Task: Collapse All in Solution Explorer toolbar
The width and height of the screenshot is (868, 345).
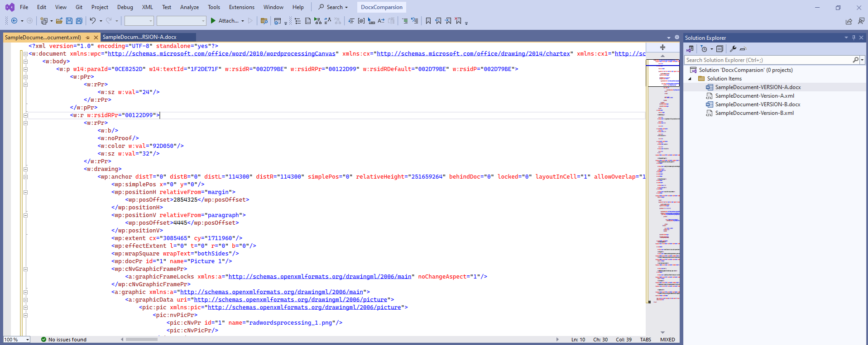Action: coord(719,49)
